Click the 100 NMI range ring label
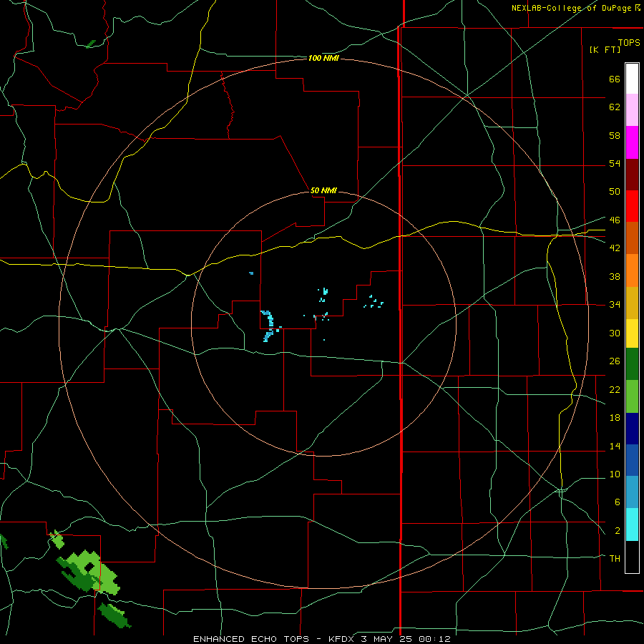This screenshot has height=644, width=644. click(x=323, y=59)
